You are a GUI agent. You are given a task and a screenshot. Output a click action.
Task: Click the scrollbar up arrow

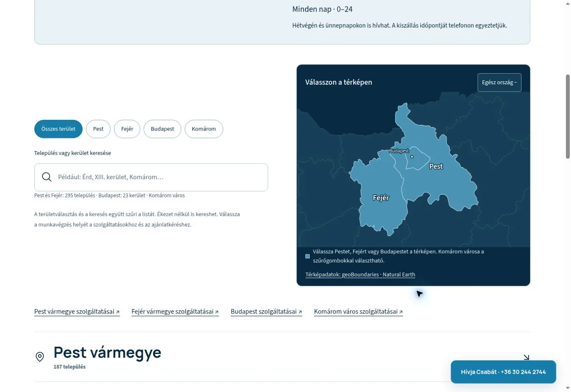click(x=568, y=3)
